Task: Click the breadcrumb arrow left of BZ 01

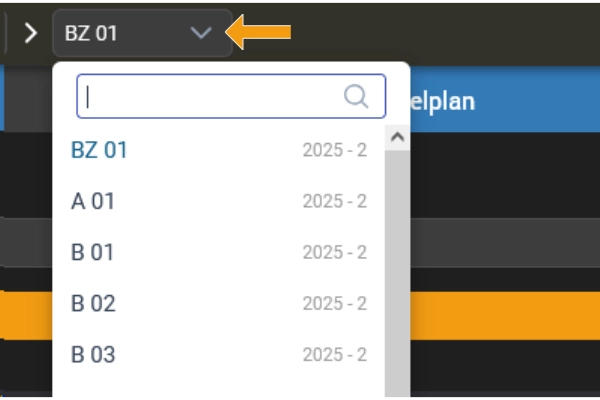Action: coord(31,33)
